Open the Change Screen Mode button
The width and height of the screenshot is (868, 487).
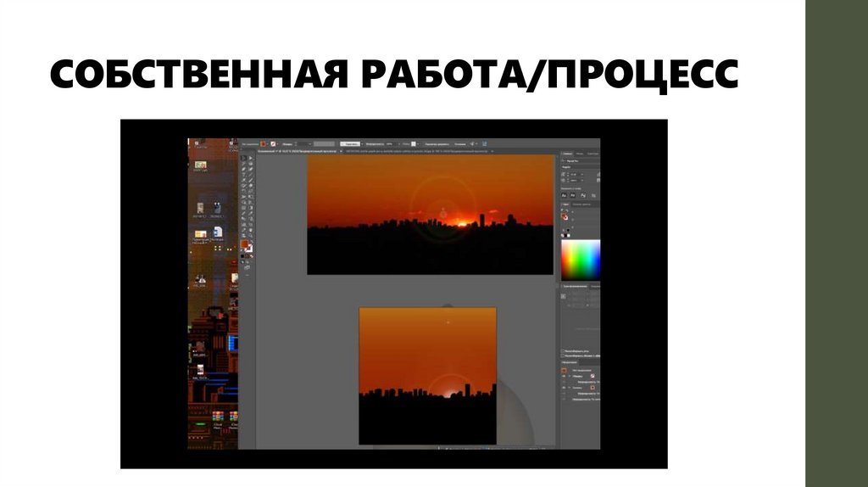pos(247,267)
